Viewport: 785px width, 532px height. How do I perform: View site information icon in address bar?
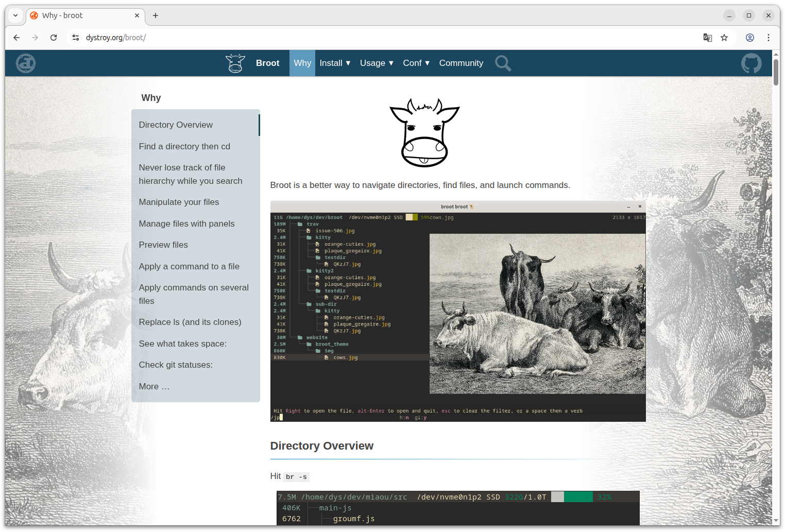[x=76, y=38]
